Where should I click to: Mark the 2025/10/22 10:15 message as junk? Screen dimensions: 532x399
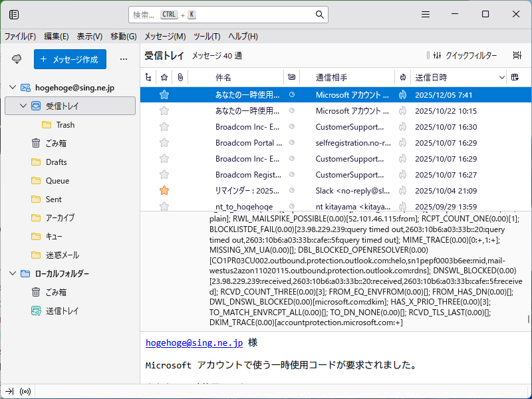pos(403,110)
